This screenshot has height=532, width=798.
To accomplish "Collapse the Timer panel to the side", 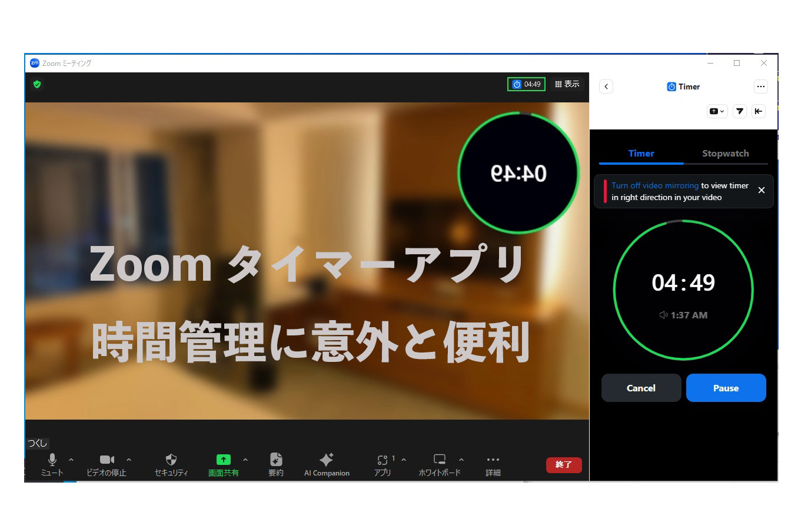I will [x=759, y=111].
